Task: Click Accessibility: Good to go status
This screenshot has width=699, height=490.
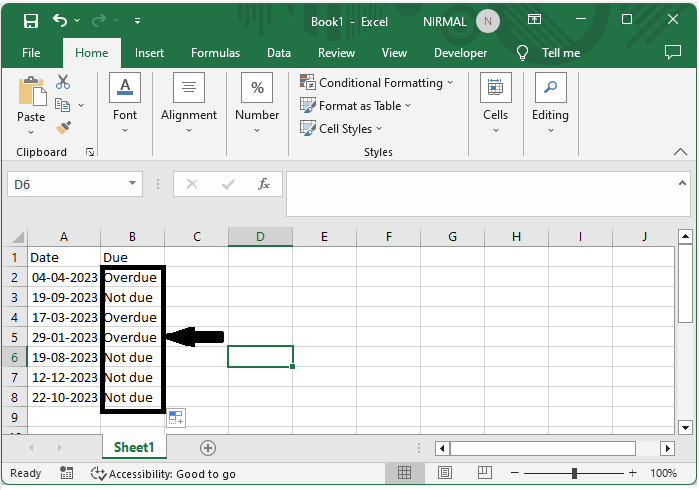Action: [163, 473]
